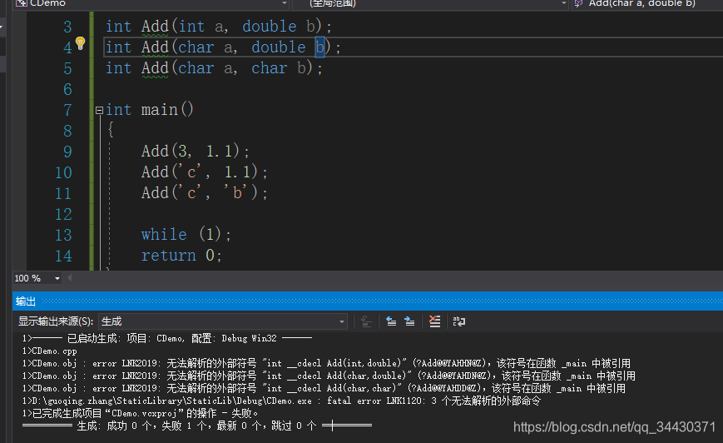Viewport: 723px width, 443px height.
Task: Click the go to previous message icon in output toolbar
Action: point(391,321)
